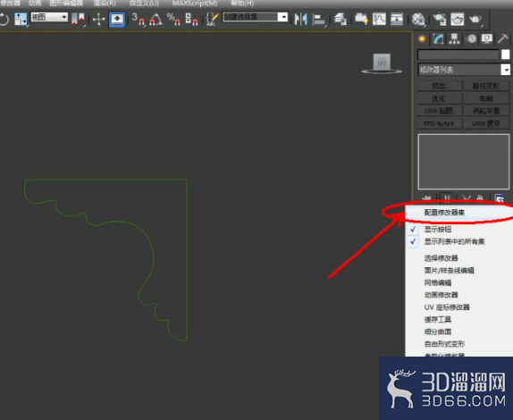Click the 车削 modifier button
The image size is (513, 420).
(x=486, y=98)
